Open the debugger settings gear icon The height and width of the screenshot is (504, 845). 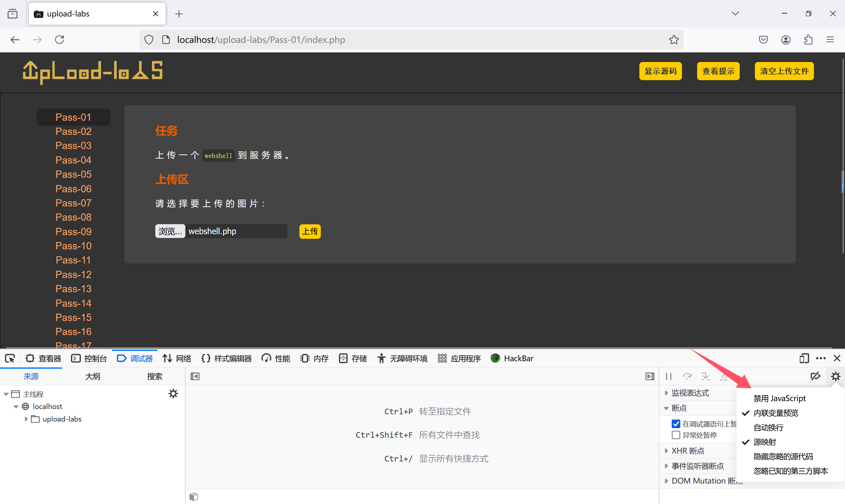[835, 376]
